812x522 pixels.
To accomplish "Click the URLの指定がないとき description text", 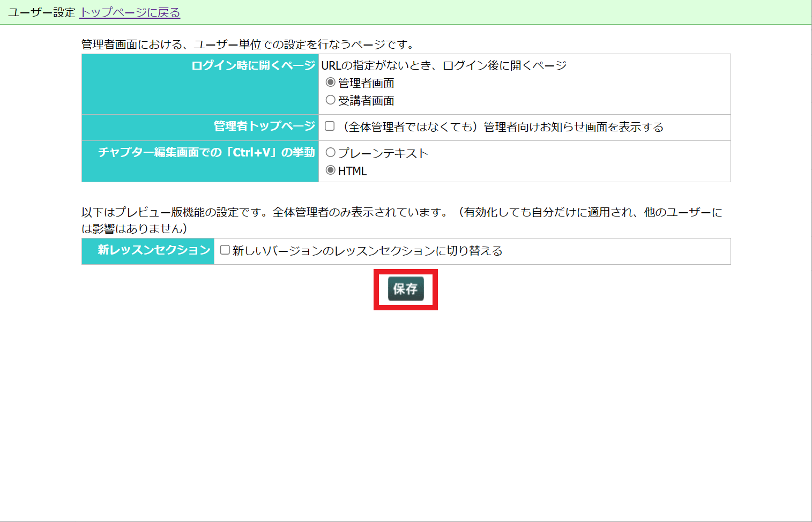I will 444,65.
